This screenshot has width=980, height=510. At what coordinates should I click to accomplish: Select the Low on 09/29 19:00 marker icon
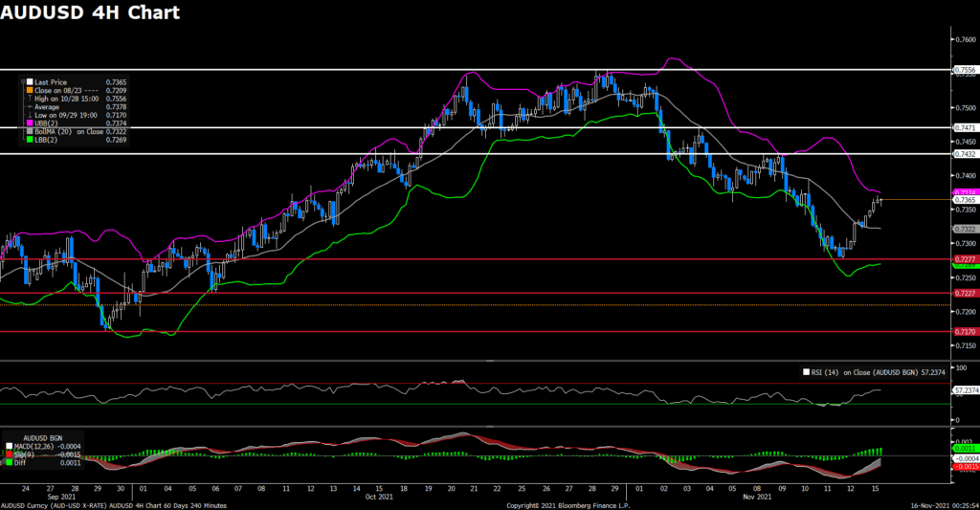(x=30, y=115)
